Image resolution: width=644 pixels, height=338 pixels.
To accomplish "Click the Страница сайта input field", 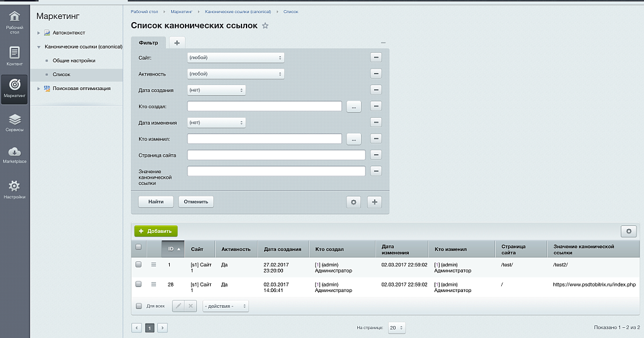I will 276,155.
